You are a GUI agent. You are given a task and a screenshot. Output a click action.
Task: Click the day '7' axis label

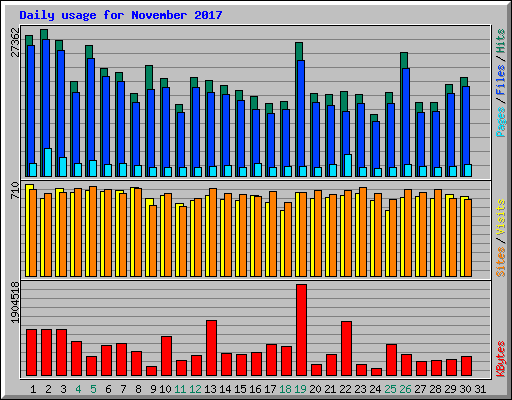point(123,389)
